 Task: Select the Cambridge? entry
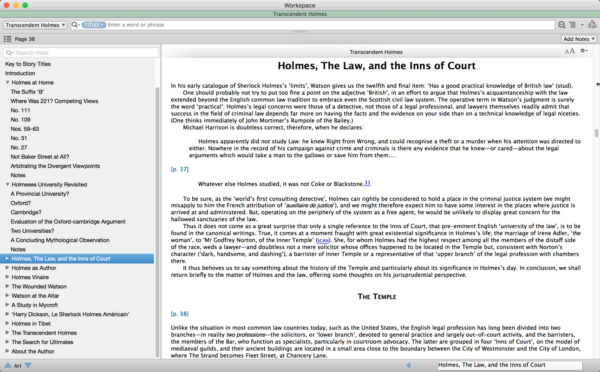click(26, 212)
